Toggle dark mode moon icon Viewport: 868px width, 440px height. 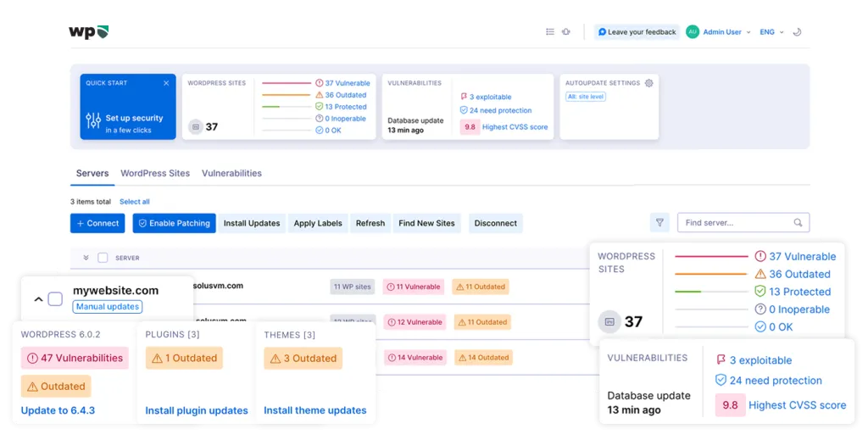[797, 32]
